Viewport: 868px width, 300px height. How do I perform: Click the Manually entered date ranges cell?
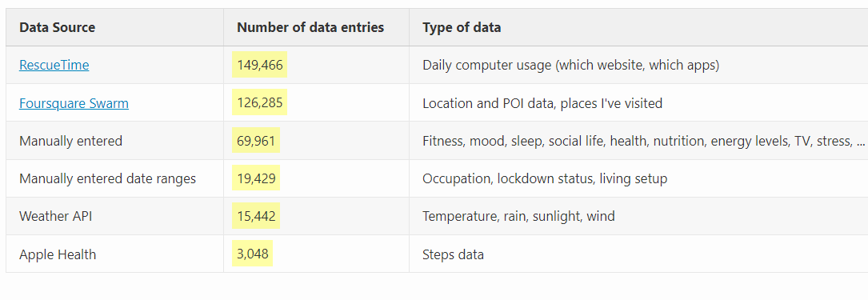point(107,178)
